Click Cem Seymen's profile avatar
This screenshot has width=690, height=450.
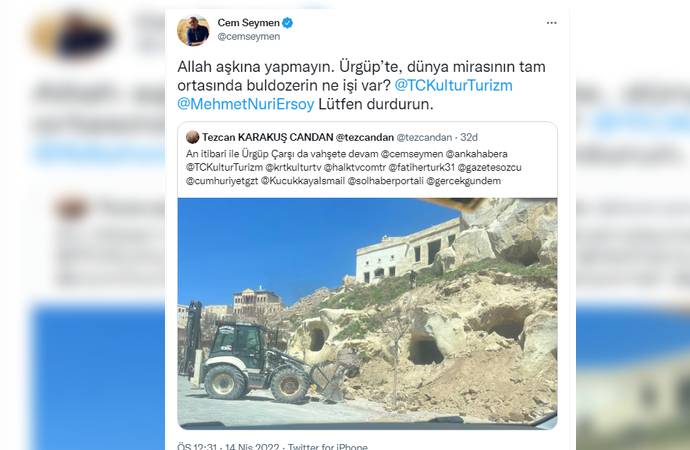(193, 31)
